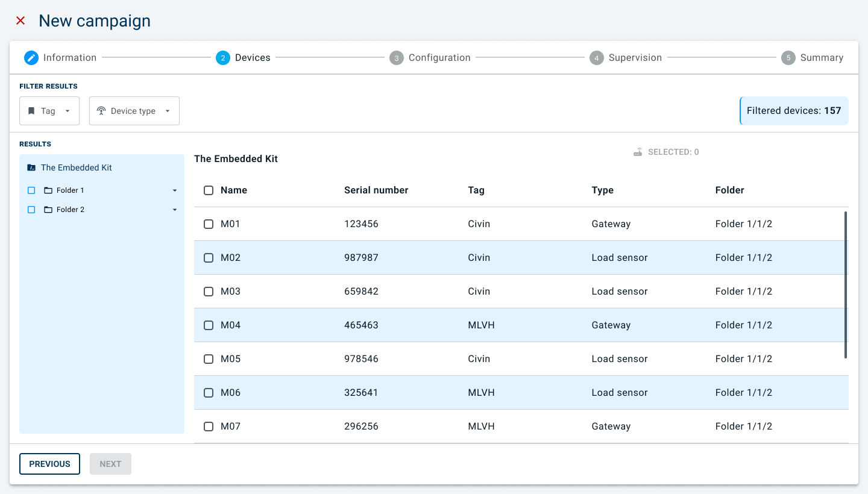Tick the checkbox for device M03
Screen dimensions: 868x494
point(209,292)
